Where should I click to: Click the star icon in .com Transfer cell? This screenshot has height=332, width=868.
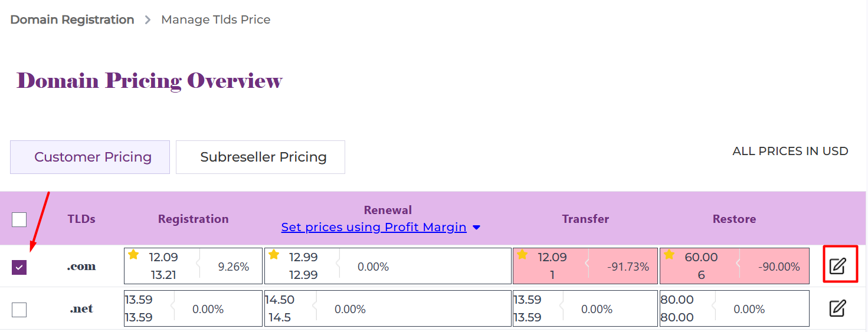522,255
